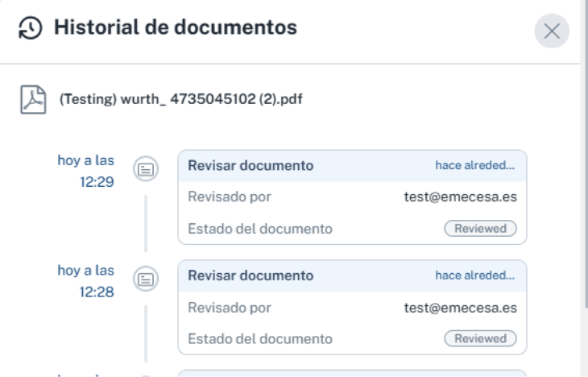Viewport: 588px width, 377px height.
Task: Close the Historial de documentos panel
Action: click(x=552, y=31)
